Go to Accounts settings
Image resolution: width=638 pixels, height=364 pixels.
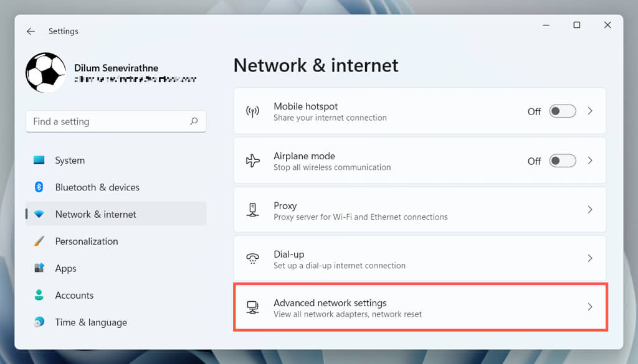pos(74,296)
